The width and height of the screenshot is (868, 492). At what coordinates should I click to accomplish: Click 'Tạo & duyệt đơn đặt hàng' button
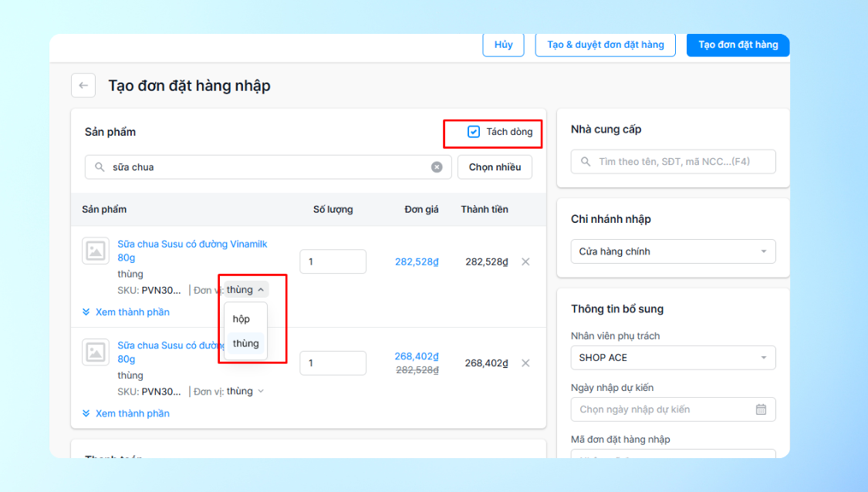pyautogui.click(x=605, y=45)
